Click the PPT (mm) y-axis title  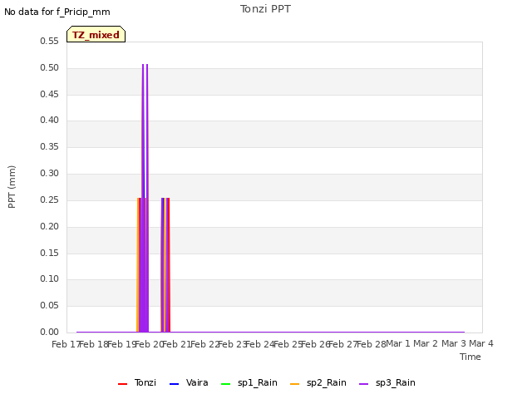tap(12, 186)
